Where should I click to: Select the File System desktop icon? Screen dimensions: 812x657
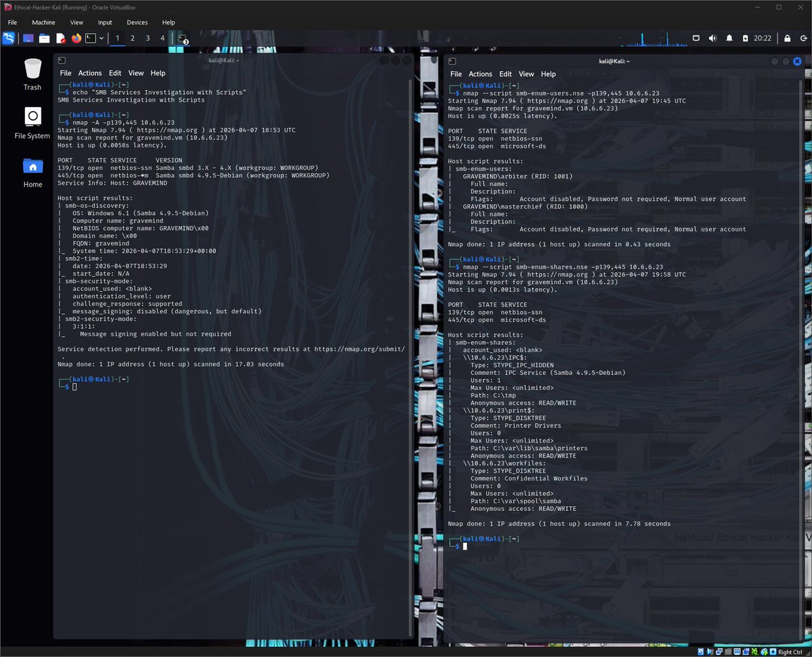(32, 123)
